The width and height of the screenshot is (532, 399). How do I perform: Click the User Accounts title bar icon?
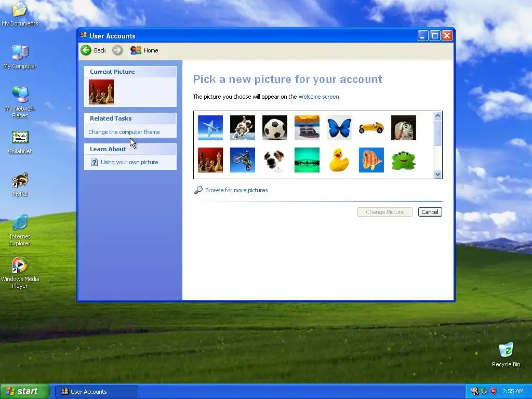click(x=84, y=35)
